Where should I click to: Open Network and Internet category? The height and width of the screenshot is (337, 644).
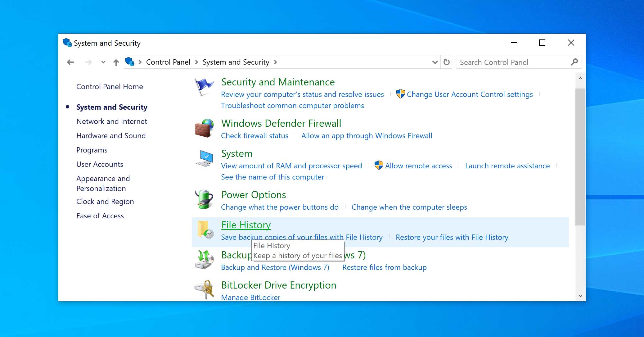[112, 121]
